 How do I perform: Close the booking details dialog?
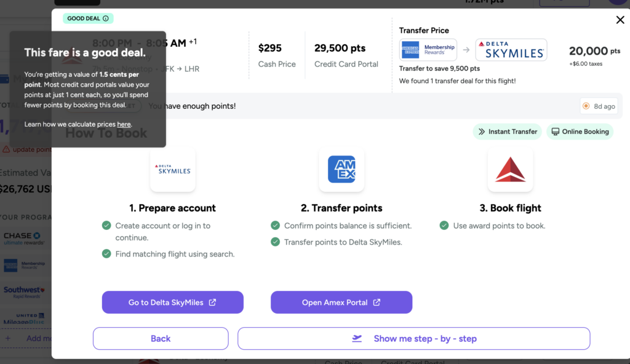pyautogui.click(x=620, y=20)
